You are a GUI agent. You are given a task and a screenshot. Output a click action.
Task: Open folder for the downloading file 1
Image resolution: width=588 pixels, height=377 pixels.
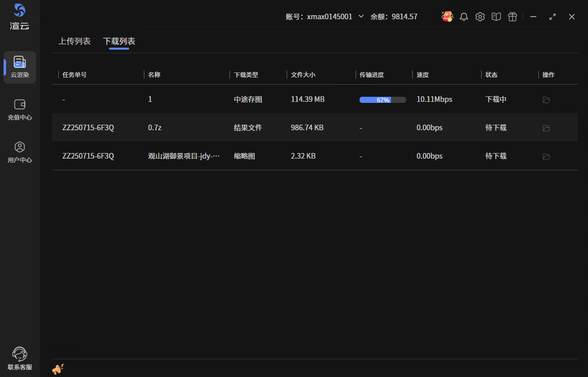pyautogui.click(x=546, y=100)
